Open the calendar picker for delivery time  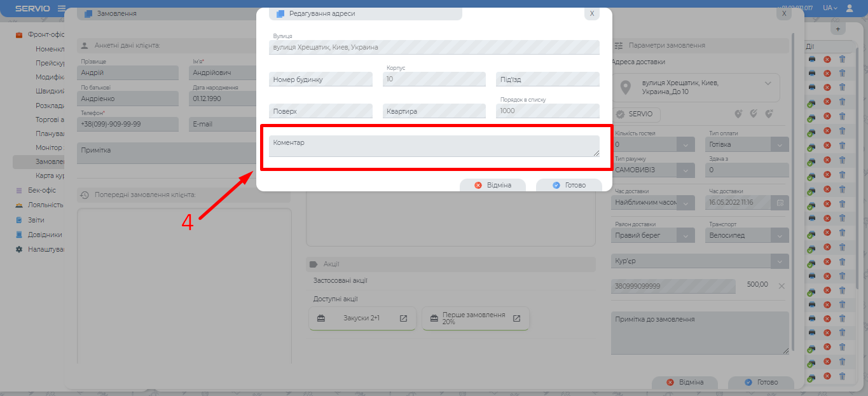780,203
